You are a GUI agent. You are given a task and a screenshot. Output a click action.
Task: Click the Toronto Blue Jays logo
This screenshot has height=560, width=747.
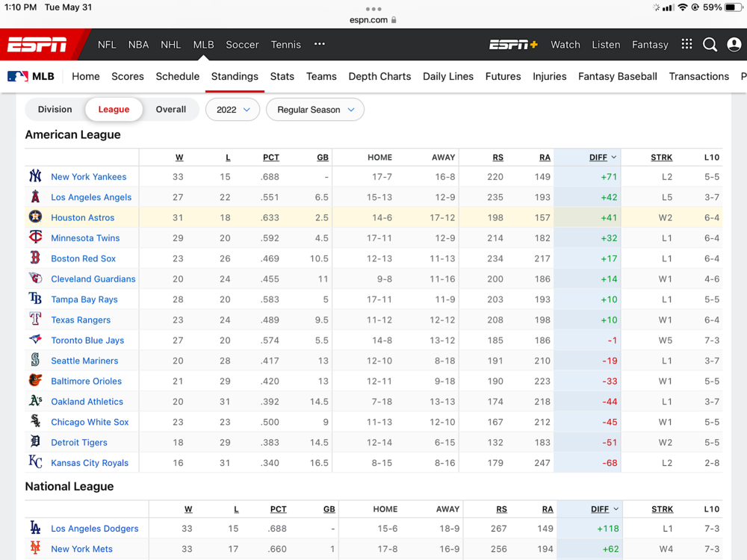click(x=35, y=340)
